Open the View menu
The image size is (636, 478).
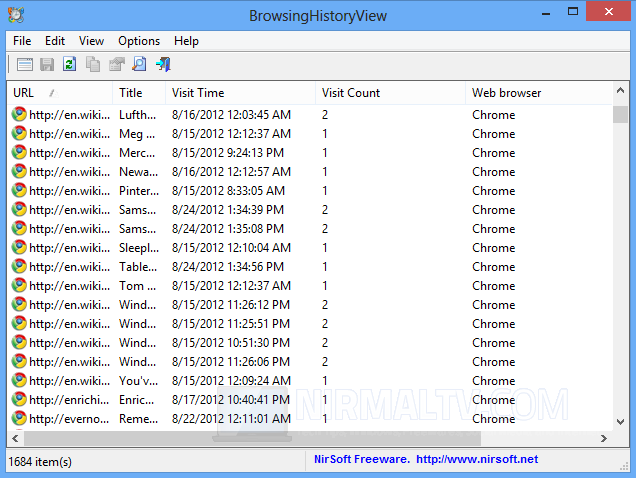pos(91,41)
